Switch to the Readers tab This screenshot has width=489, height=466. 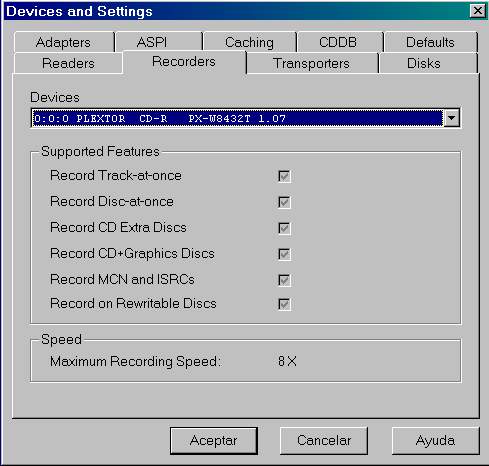68,63
